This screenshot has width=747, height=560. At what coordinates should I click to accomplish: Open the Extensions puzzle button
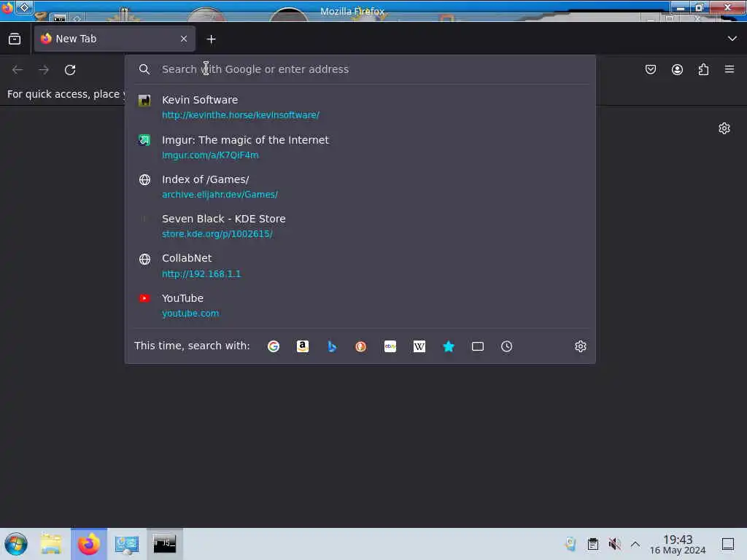[703, 69]
